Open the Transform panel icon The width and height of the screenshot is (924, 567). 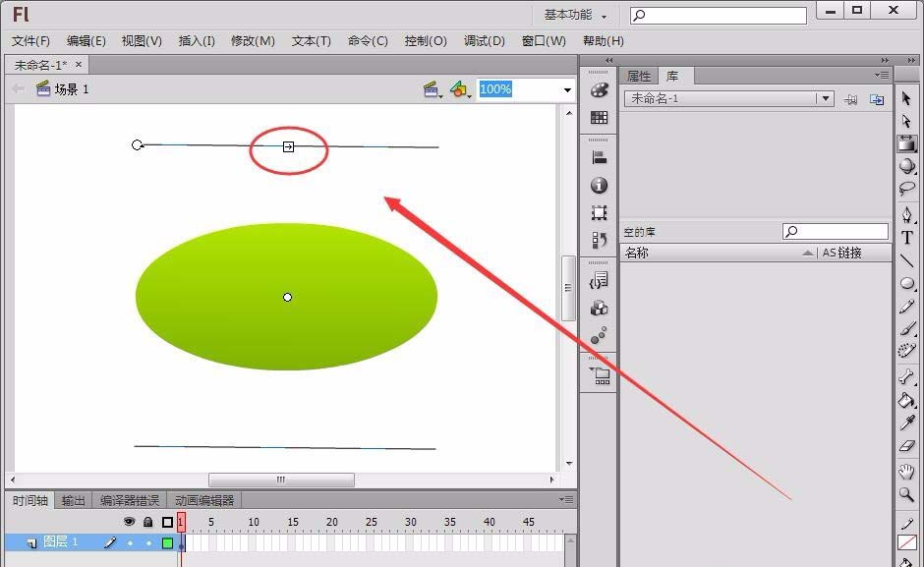click(600, 213)
